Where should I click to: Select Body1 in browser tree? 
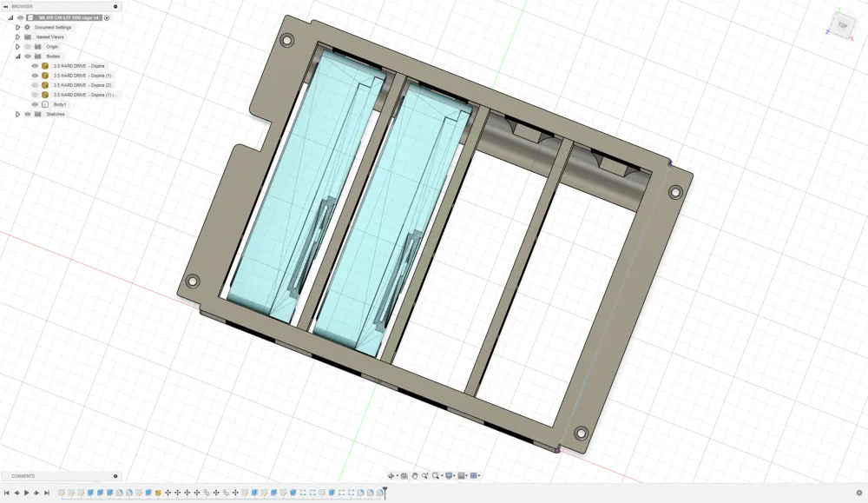click(x=60, y=104)
